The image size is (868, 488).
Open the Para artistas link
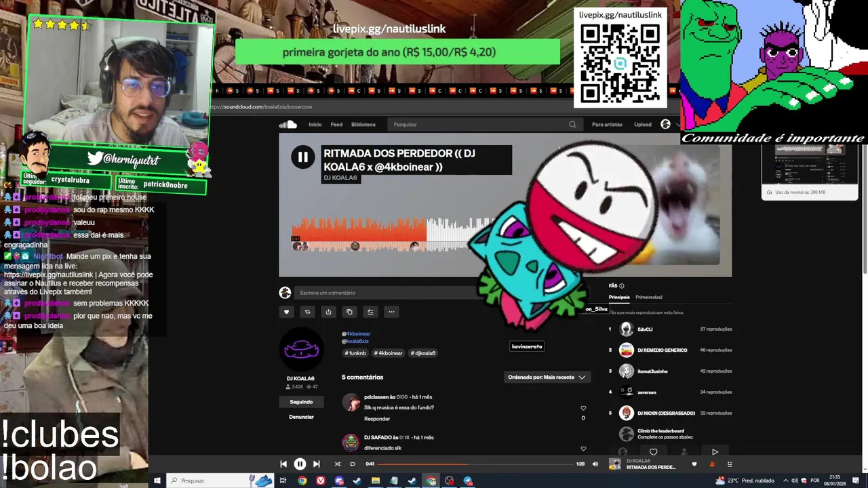pyautogui.click(x=607, y=125)
